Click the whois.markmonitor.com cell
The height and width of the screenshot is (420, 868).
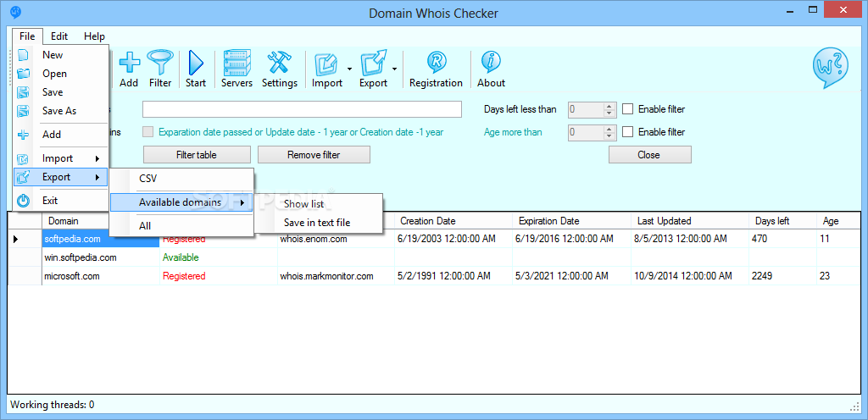(x=336, y=276)
